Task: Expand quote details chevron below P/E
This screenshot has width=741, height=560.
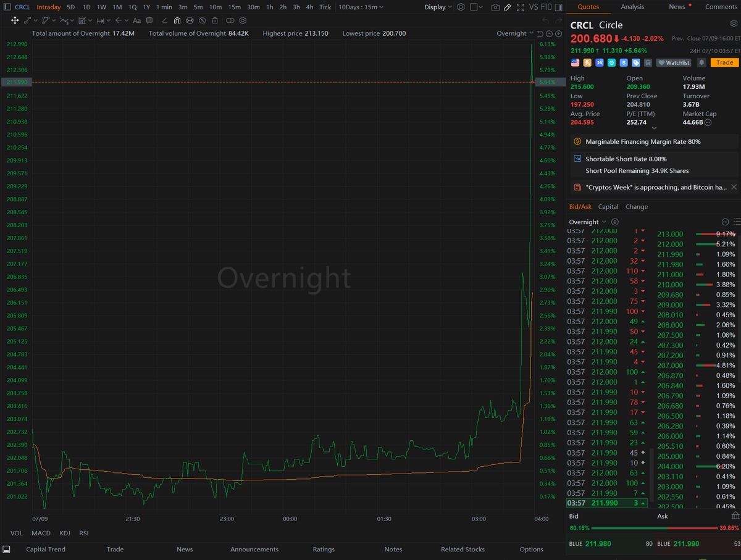Action: [654, 128]
